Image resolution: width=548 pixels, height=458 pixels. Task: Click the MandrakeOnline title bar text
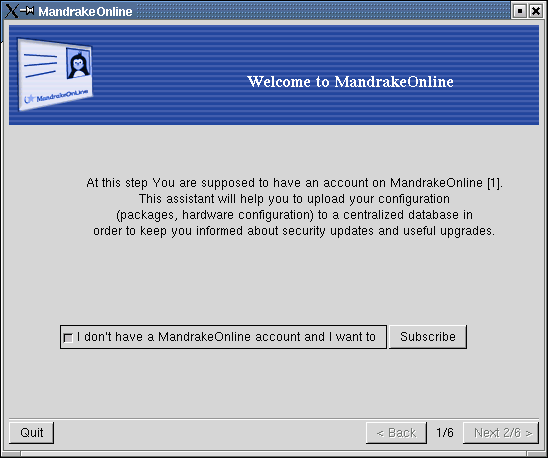(85, 12)
